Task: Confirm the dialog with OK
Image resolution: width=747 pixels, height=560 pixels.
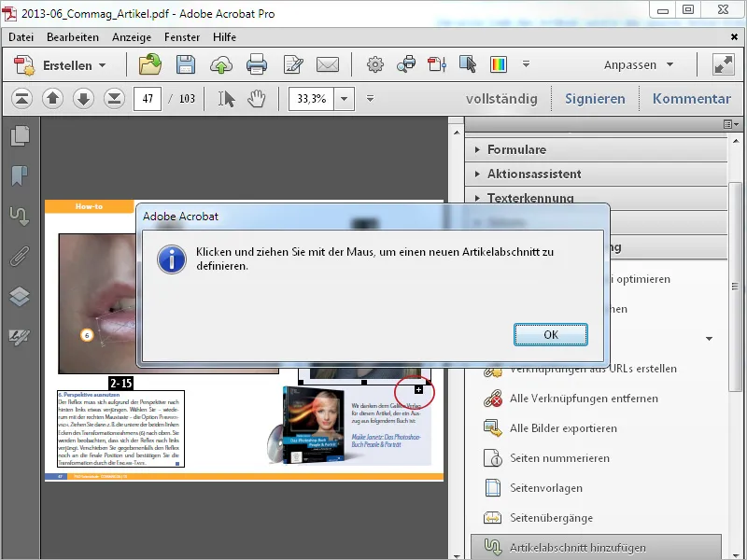Action: 551,334
